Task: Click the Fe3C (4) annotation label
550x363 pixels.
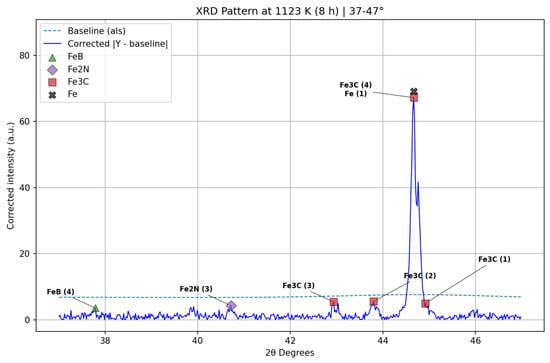Action: coord(355,85)
